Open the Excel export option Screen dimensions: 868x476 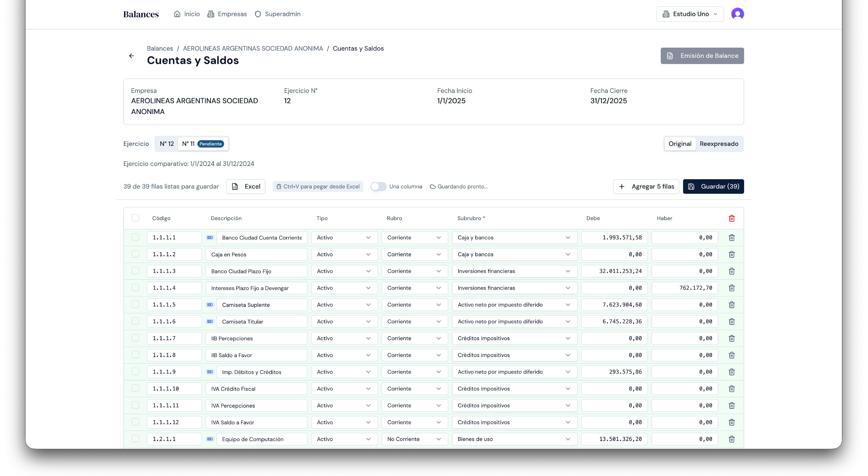[246, 186]
